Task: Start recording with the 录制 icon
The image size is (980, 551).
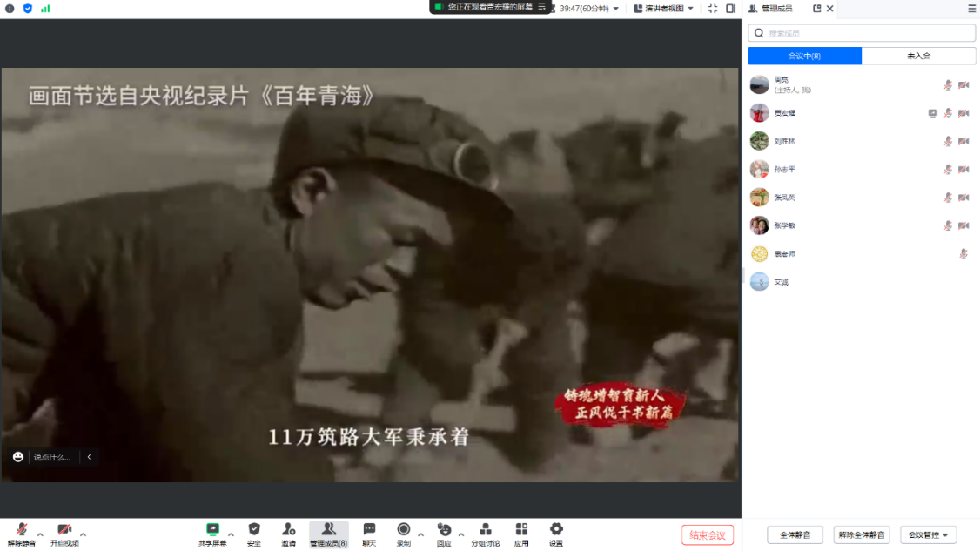Action: click(x=403, y=529)
